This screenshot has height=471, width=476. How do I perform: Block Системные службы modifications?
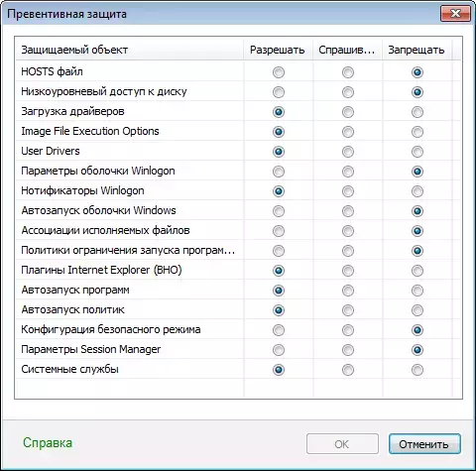pyautogui.click(x=417, y=370)
